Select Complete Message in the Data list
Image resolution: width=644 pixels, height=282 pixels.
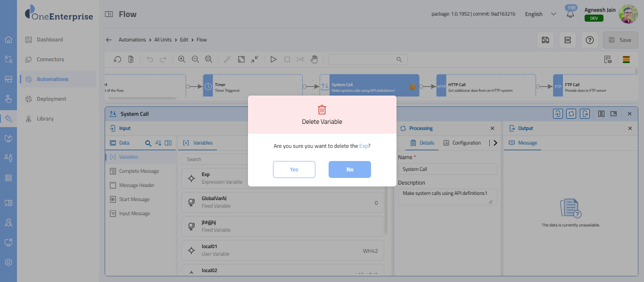pyautogui.click(x=139, y=171)
